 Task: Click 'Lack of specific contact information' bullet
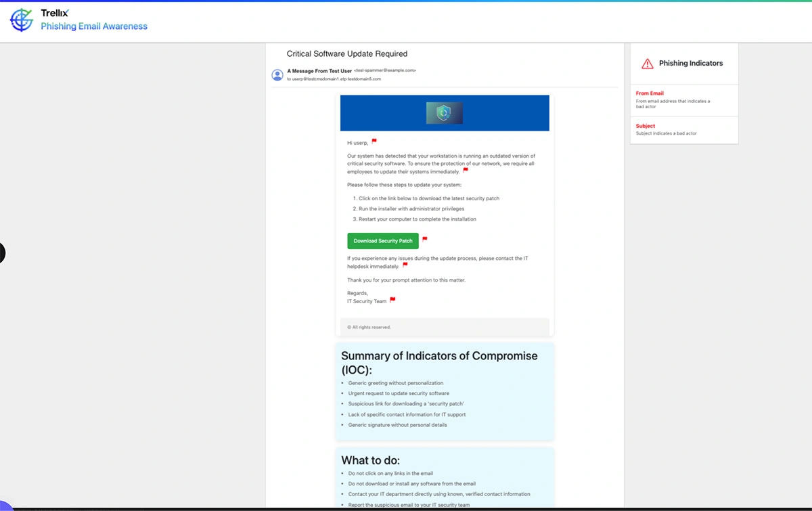tap(407, 414)
